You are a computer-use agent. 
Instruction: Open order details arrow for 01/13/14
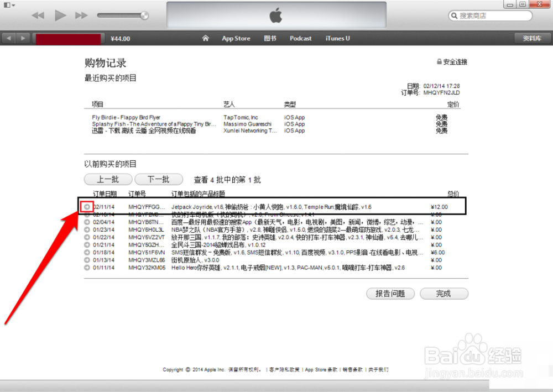[x=87, y=260]
